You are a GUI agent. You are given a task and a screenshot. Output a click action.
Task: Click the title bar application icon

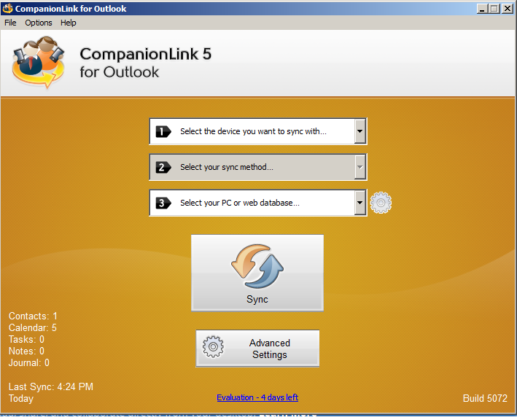7,8
